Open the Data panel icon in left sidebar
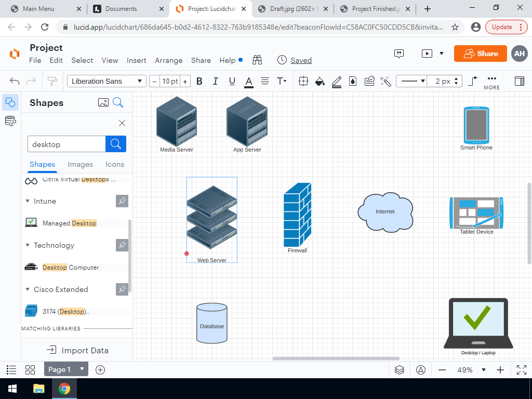 coord(10,122)
